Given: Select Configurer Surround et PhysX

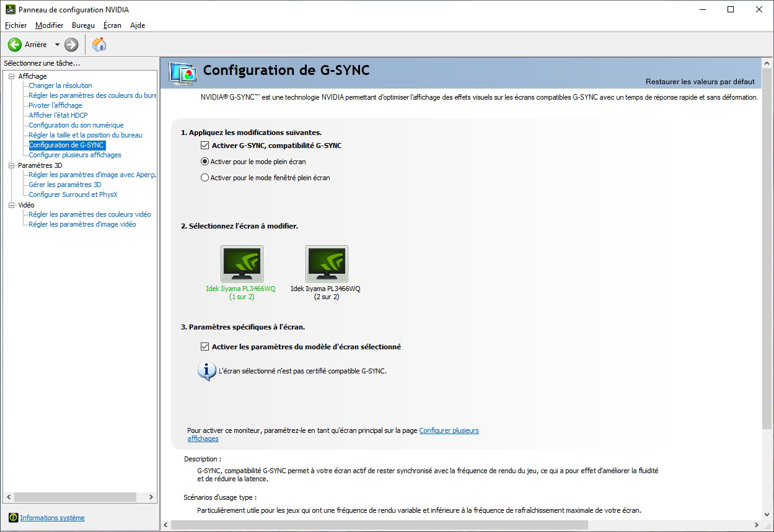Looking at the screenshot, I should (x=73, y=194).
